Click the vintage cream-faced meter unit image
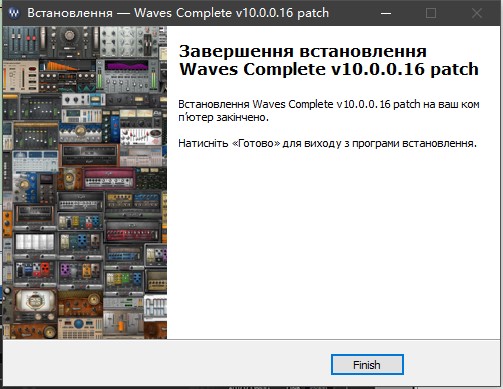Screen dimensions: 503x389 35,301
